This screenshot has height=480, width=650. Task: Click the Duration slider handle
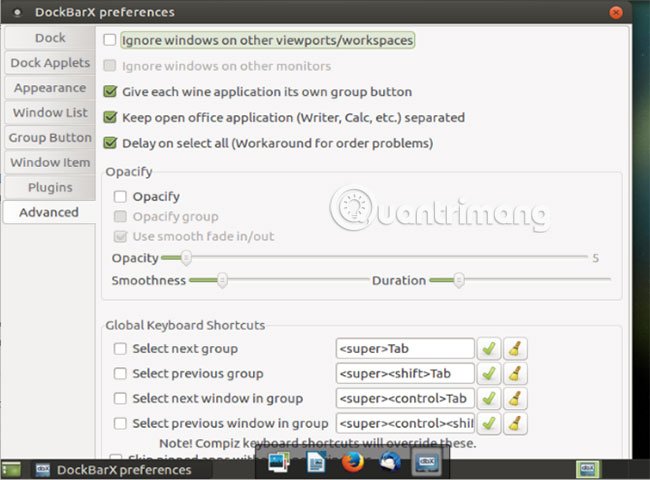(x=458, y=280)
